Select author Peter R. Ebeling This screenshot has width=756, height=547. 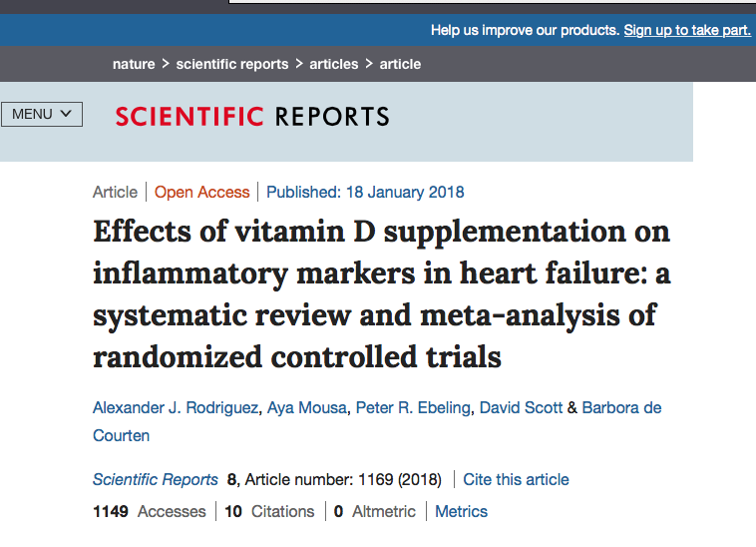[x=409, y=407]
